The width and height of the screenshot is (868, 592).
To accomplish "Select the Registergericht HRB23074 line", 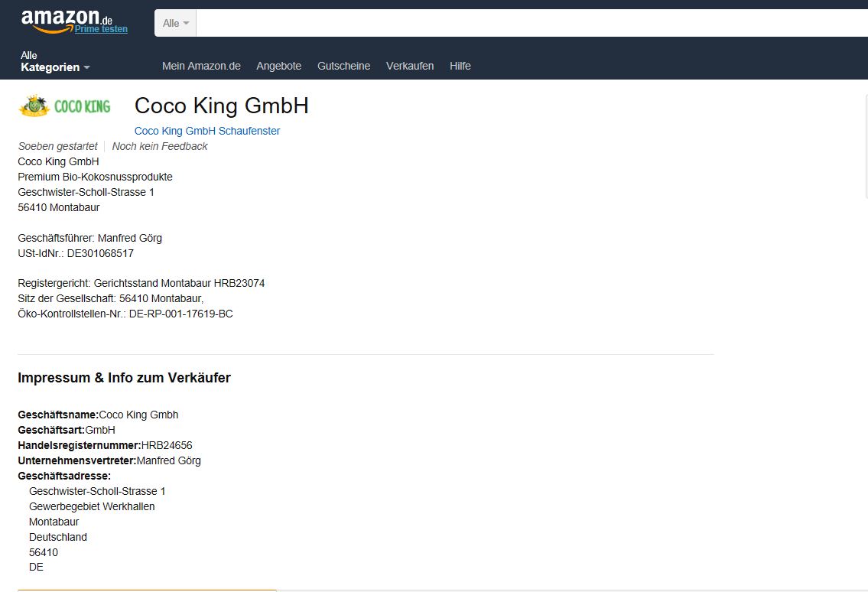I will (141, 283).
